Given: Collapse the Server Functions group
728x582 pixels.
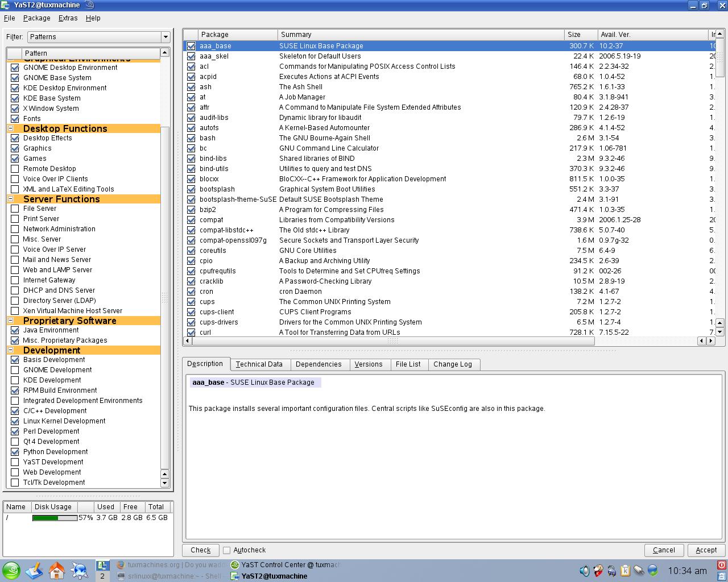Looking at the screenshot, I should pos(10,199).
